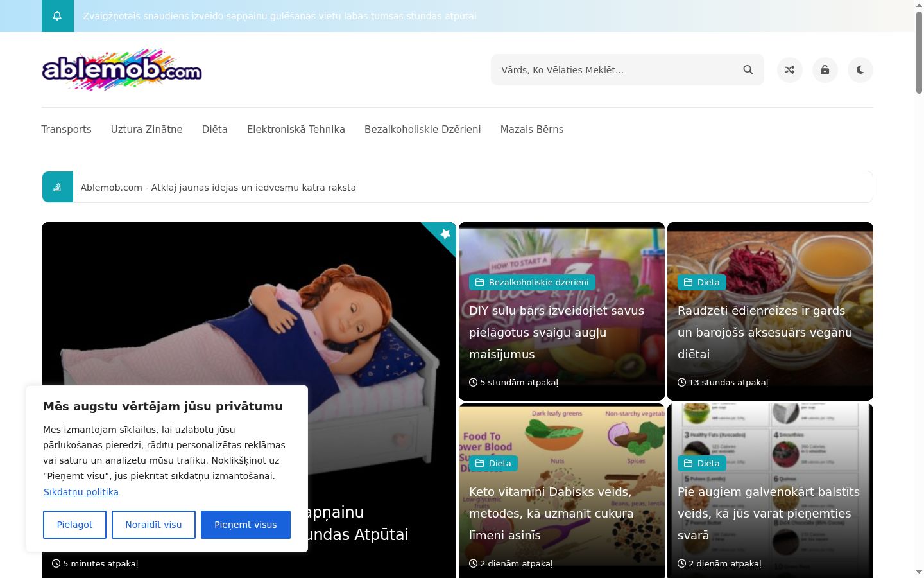This screenshot has width=924, height=578.
Task: Open 'Raudzēti ēdienreizes ir gards' article
Action: [765, 332]
